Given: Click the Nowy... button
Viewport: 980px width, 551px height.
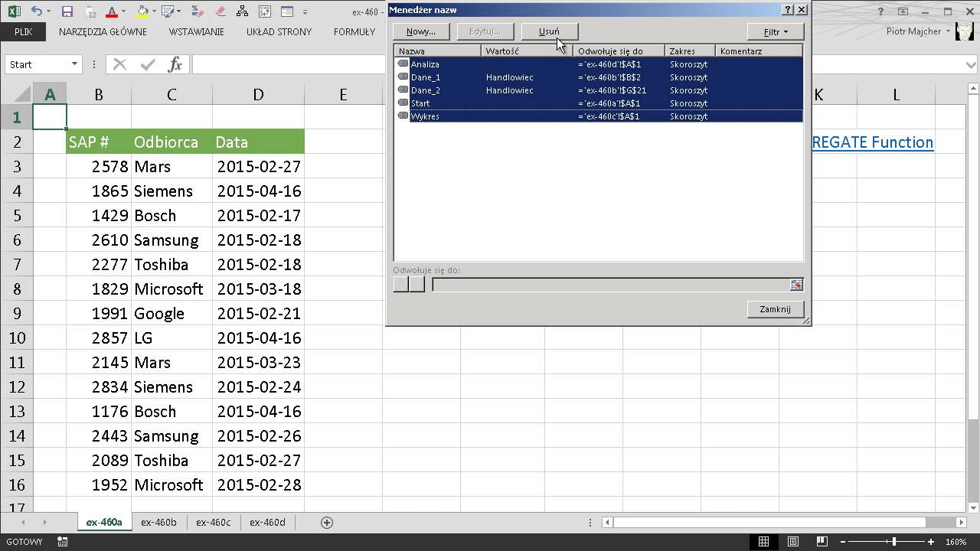Looking at the screenshot, I should point(421,31).
